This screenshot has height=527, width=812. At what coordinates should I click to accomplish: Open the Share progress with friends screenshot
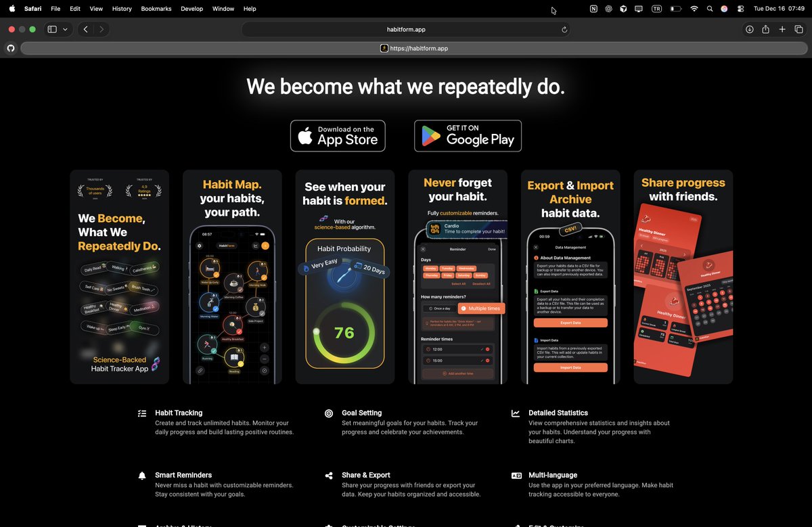click(x=683, y=277)
